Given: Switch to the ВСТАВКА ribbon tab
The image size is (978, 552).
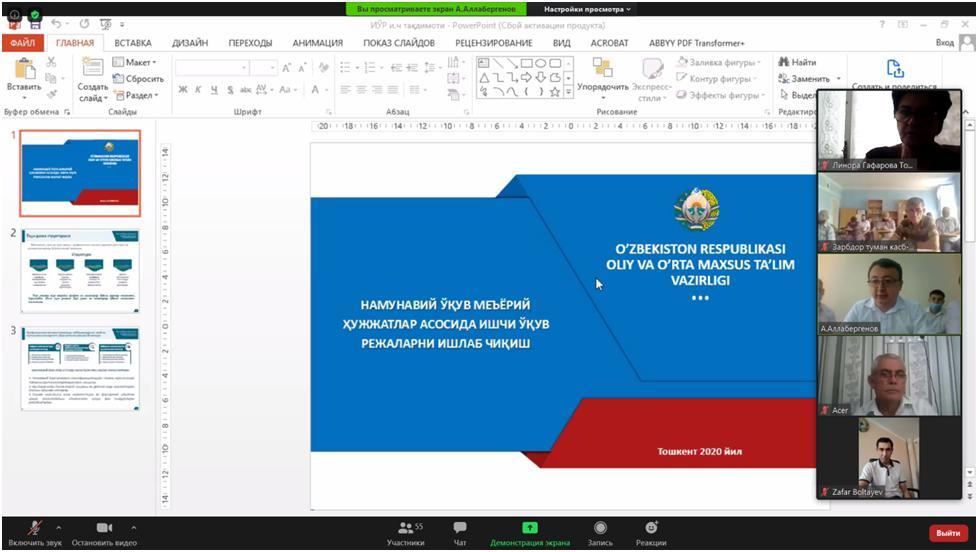Looking at the screenshot, I should click(132, 43).
